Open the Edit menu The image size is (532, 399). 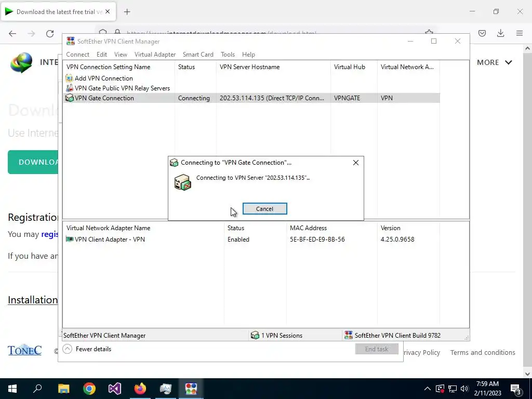tap(102, 54)
